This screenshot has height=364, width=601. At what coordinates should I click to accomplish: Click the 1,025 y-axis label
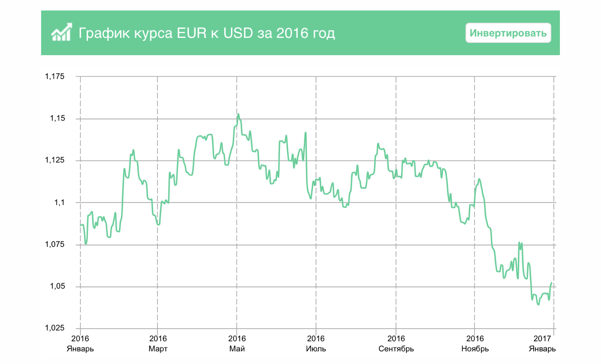55,328
